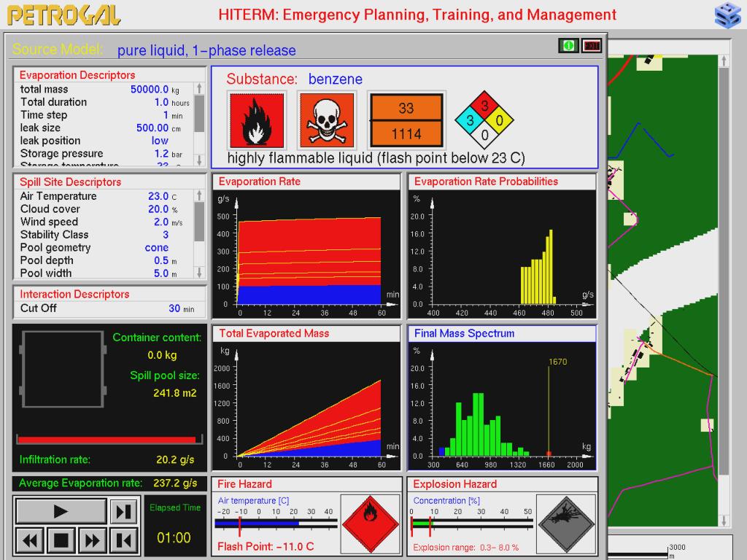Click the NFPA hazard diamond
Image resolution: width=747 pixels, height=560 pixels.
coord(484,120)
